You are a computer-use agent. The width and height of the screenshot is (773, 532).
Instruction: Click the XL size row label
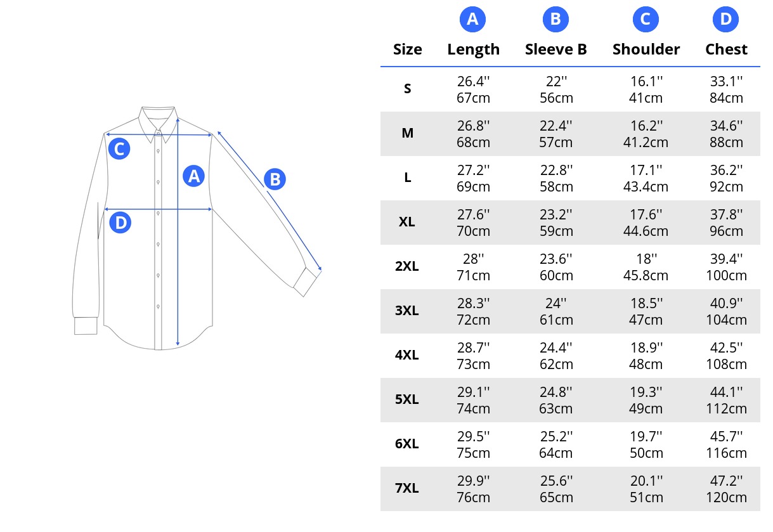(x=407, y=222)
